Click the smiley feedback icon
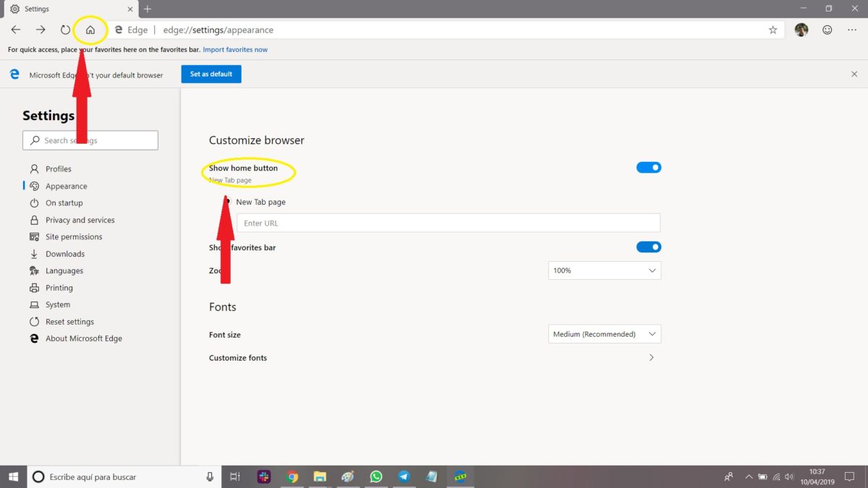This screenshot has width=868, height=488. coord(827,30)
